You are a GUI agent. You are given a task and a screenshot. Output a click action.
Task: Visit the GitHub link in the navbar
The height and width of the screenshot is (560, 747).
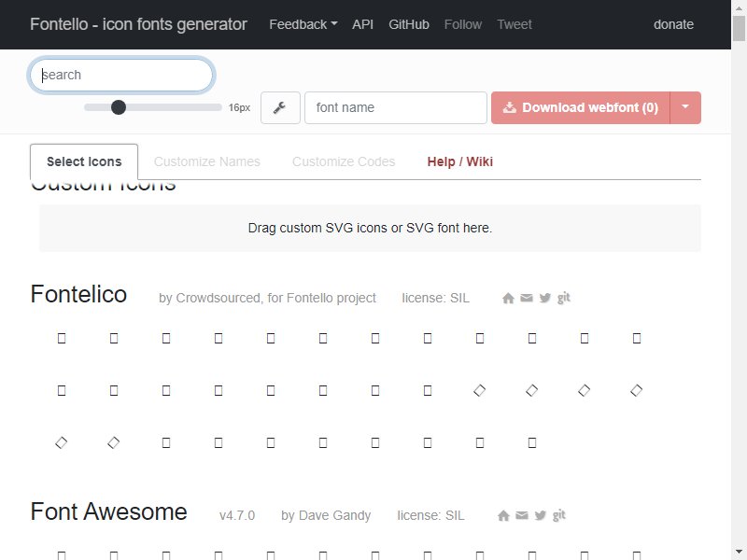pyautogui.click(x=409, y=24)
